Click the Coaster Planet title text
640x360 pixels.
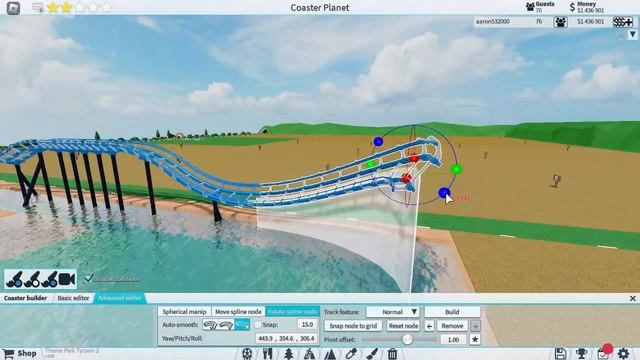coord(320,8)
